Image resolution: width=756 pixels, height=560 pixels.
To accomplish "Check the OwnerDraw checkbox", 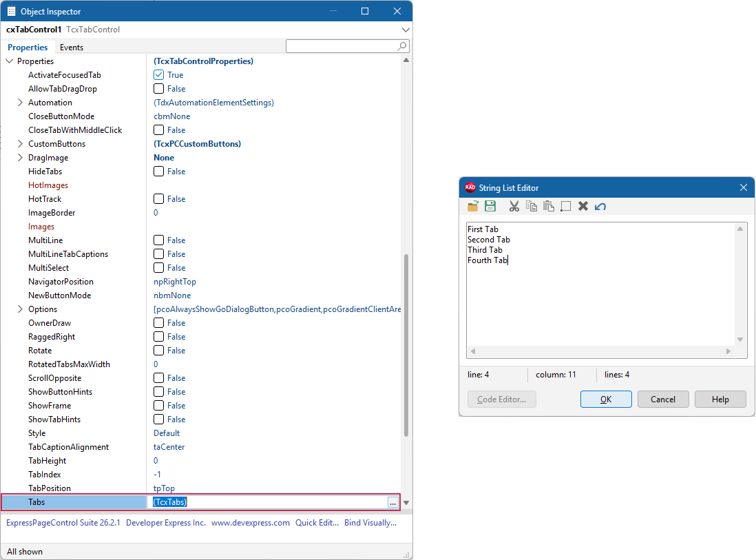I will tap(158, 322).
